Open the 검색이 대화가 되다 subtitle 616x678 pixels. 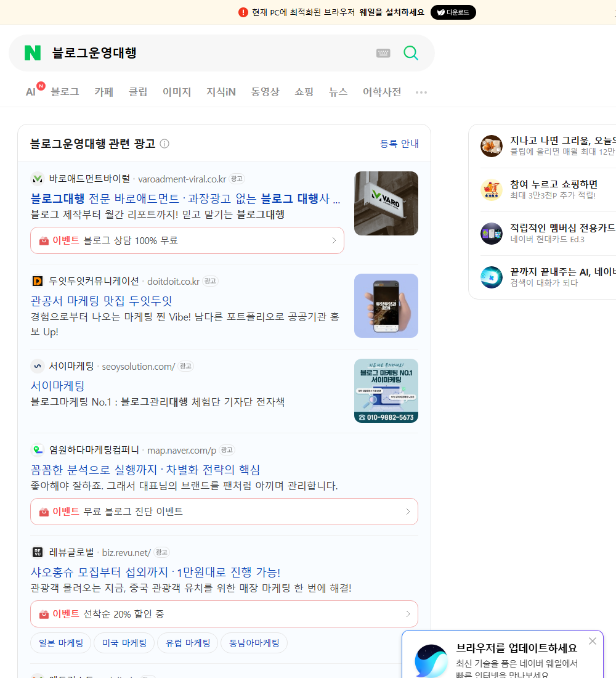click(544, 283)
